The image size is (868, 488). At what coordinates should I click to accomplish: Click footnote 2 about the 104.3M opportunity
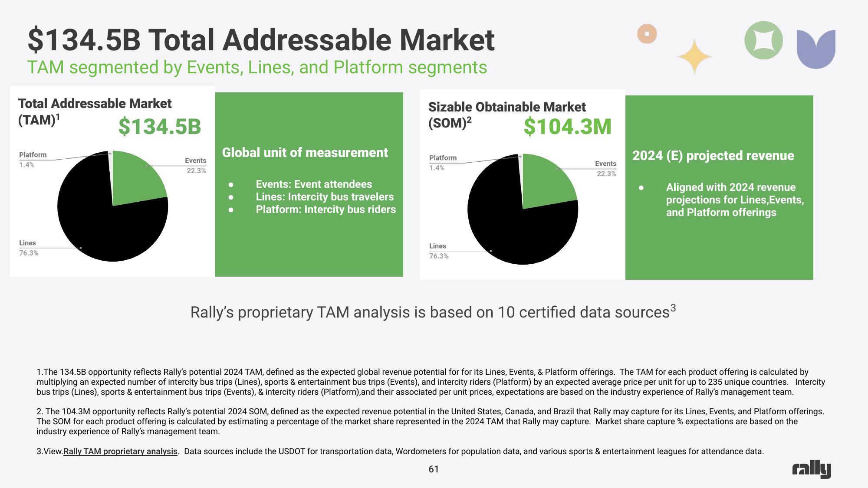pyautogui.click(x=430, y=421)
